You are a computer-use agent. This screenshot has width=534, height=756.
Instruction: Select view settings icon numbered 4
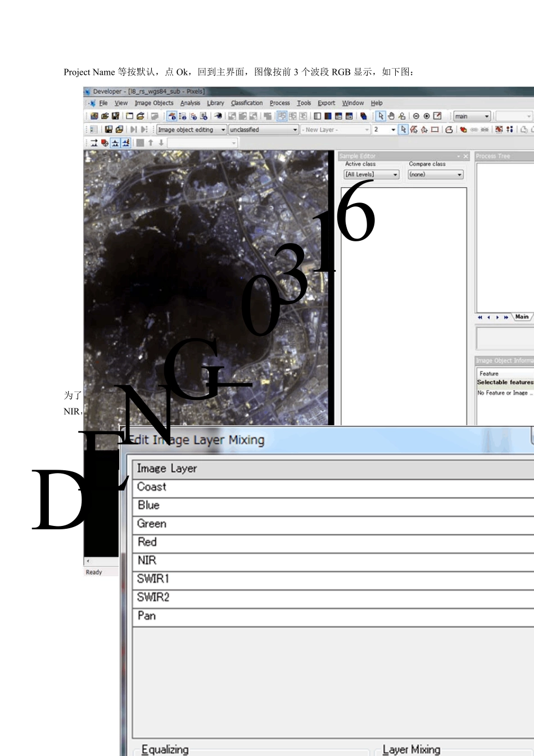(203, 116)
